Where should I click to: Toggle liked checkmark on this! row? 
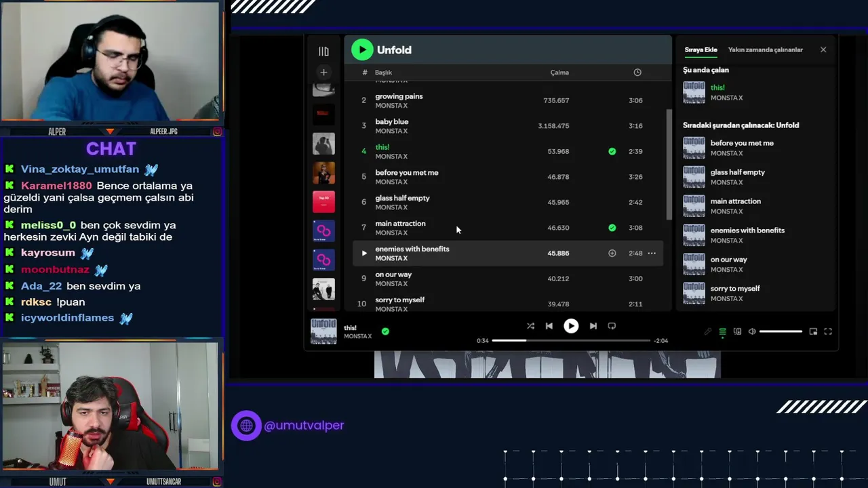tap(612, 151)
